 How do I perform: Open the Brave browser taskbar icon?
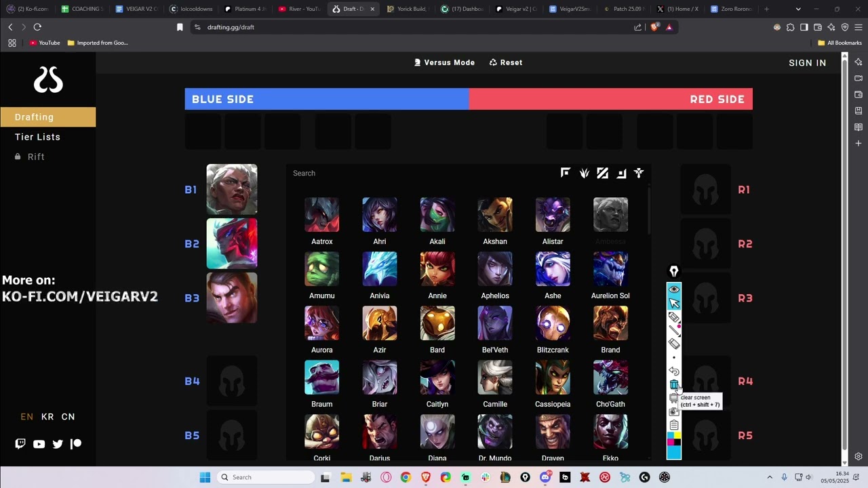426,477
